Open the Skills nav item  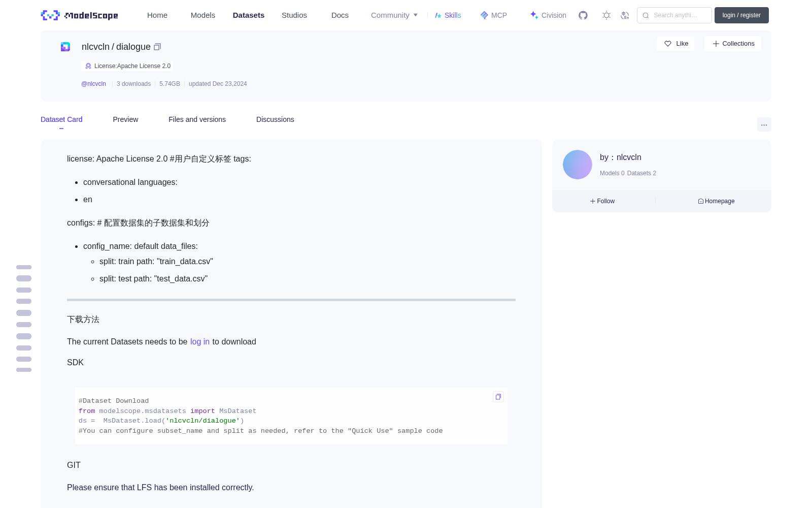coord(448,15)
